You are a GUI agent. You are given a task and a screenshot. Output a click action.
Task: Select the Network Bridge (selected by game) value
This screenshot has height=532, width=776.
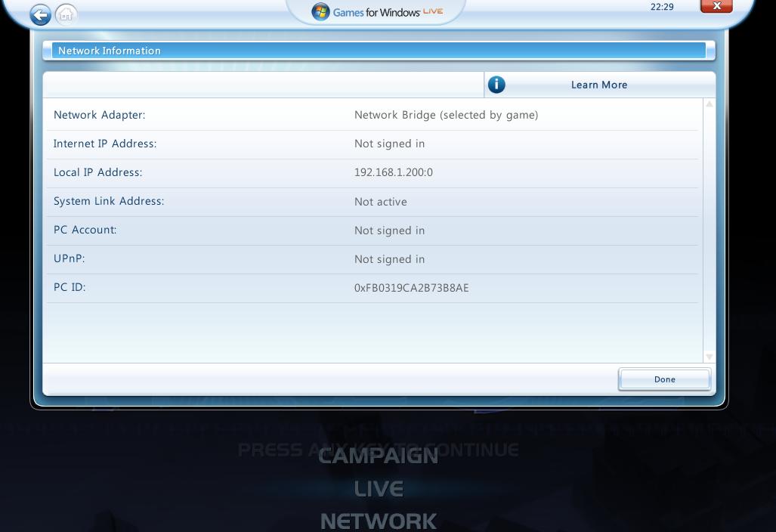[446, 115]
